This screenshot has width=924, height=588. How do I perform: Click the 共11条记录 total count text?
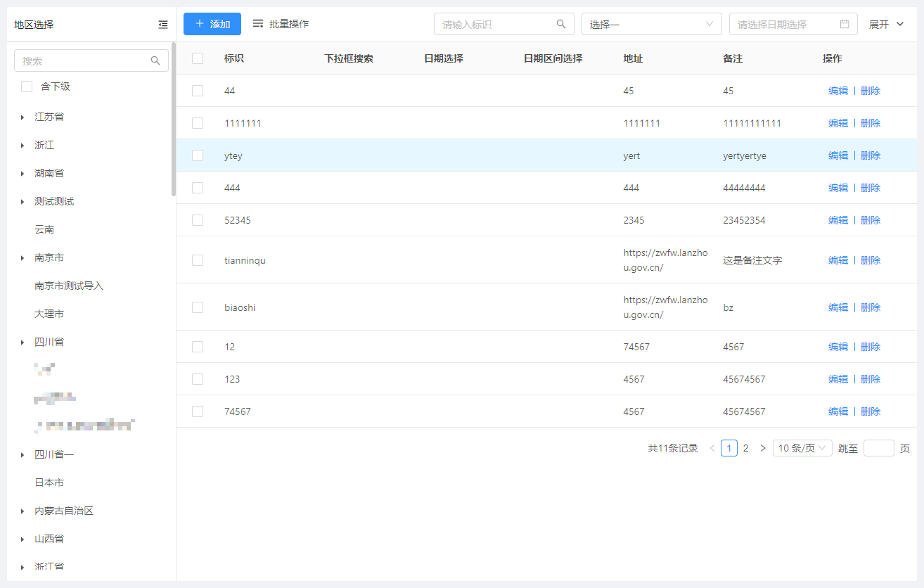click(x=673, y=448)
